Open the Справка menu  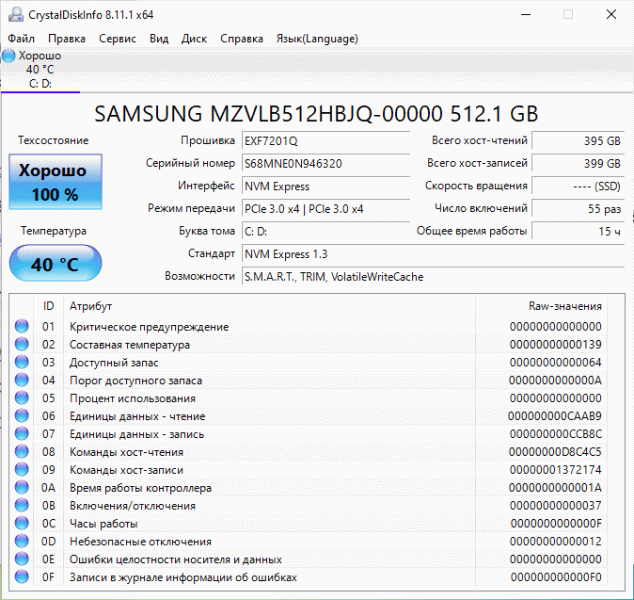[x=241, y=39]
